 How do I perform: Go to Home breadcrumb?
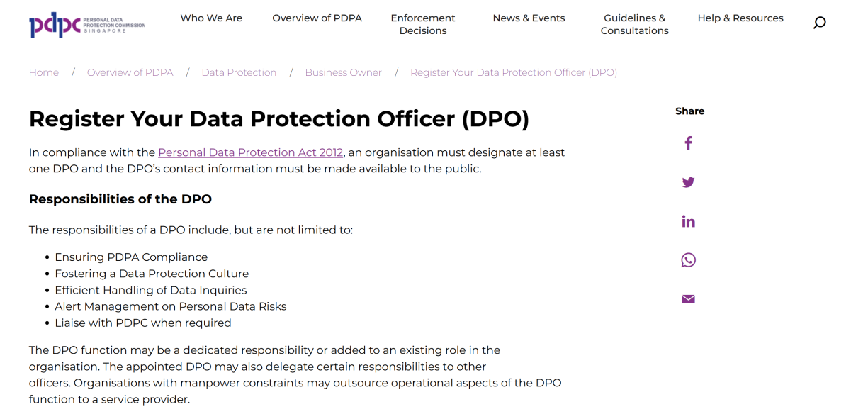coord(44,72)
